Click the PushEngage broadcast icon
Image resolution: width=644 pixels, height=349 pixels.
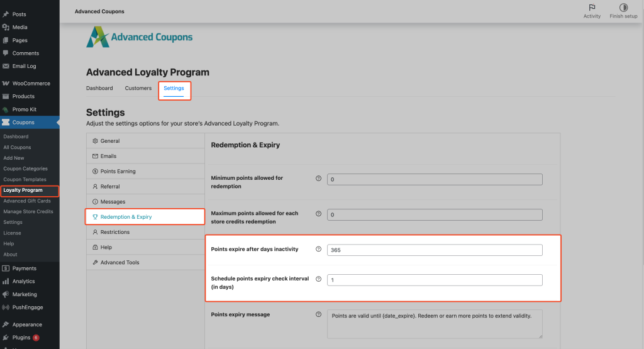(6, 307)
